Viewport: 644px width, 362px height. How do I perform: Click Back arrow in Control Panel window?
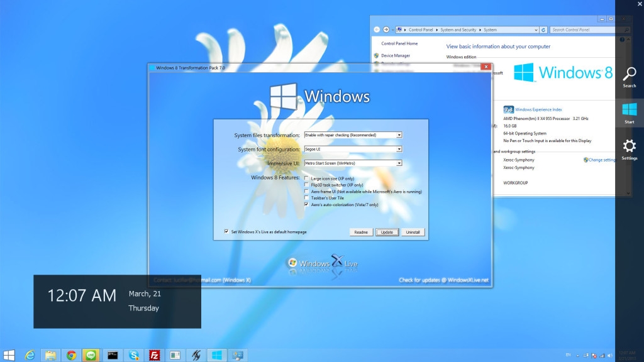[x=377, y=30]
